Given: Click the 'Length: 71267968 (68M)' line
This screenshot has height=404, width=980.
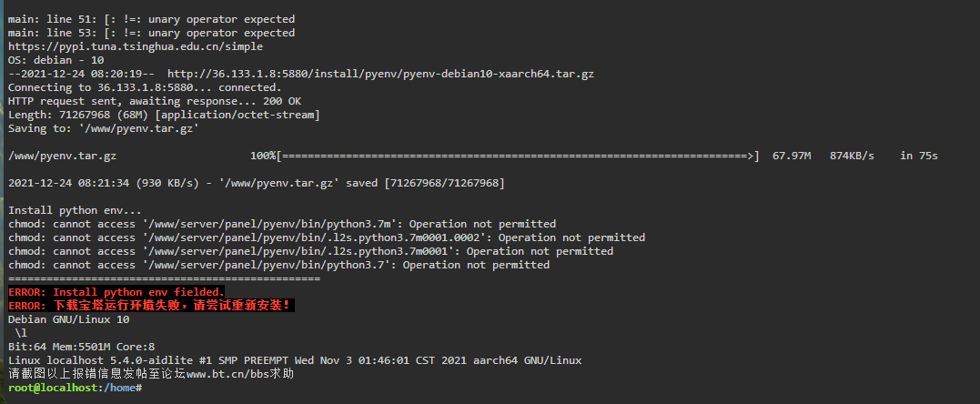Looking at the screenshot, I should pos(164,115).
